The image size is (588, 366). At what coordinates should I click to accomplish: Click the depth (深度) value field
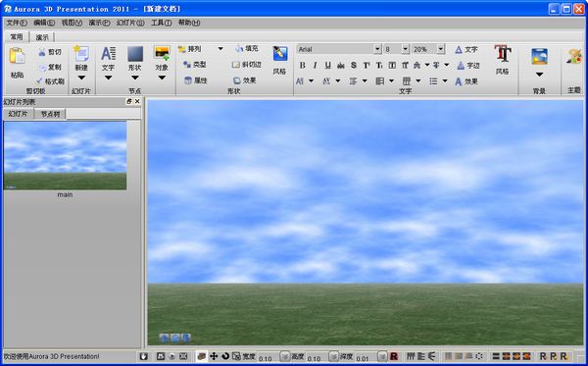pyautogui.click(x=366, y=357)
